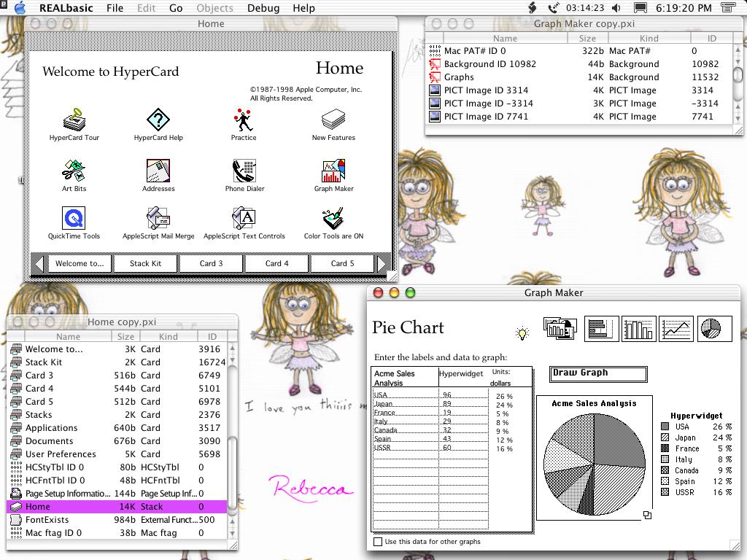Select the all-graphs overview icon
This screenshot has width=747, height=560.
pos(560,329)
